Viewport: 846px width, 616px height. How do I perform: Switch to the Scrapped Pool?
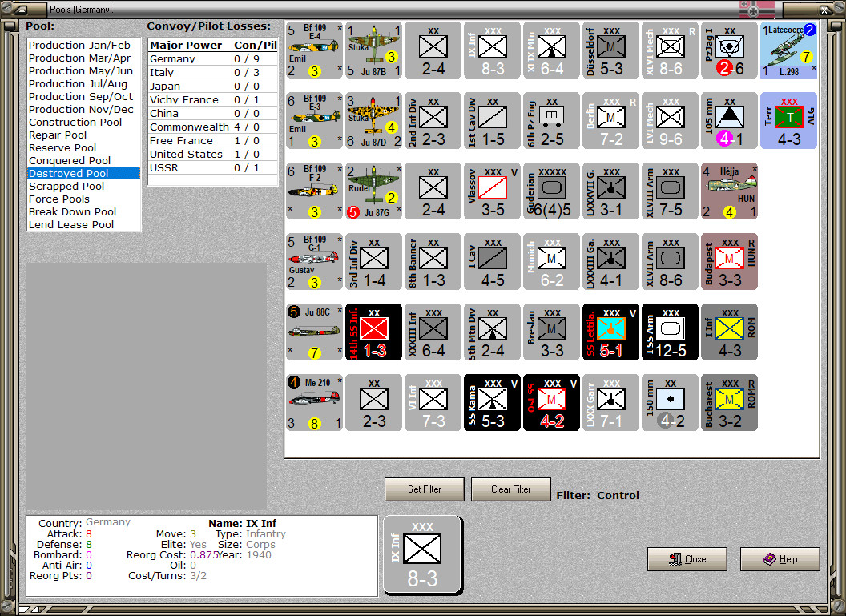coord(83,186)
